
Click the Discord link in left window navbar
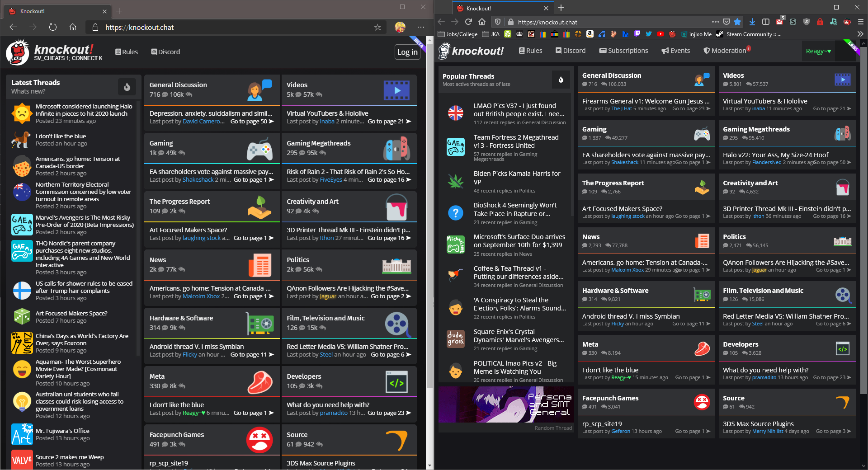165,52
